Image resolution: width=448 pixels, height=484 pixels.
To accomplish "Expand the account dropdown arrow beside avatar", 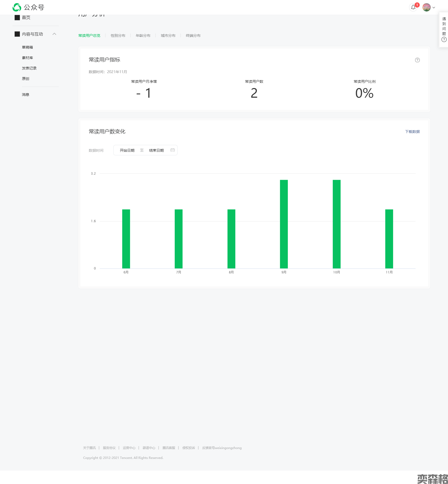I will tap(434, 8).
